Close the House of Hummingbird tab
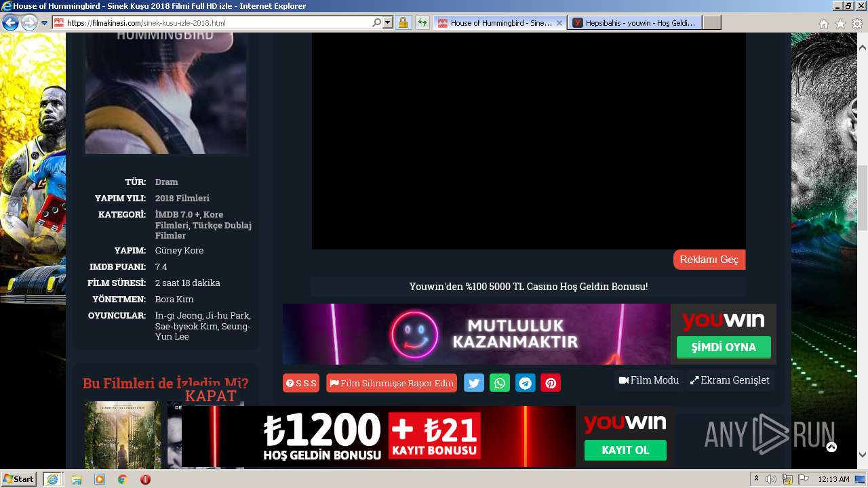This screenshot has width=868, height=488. point(559,23)
